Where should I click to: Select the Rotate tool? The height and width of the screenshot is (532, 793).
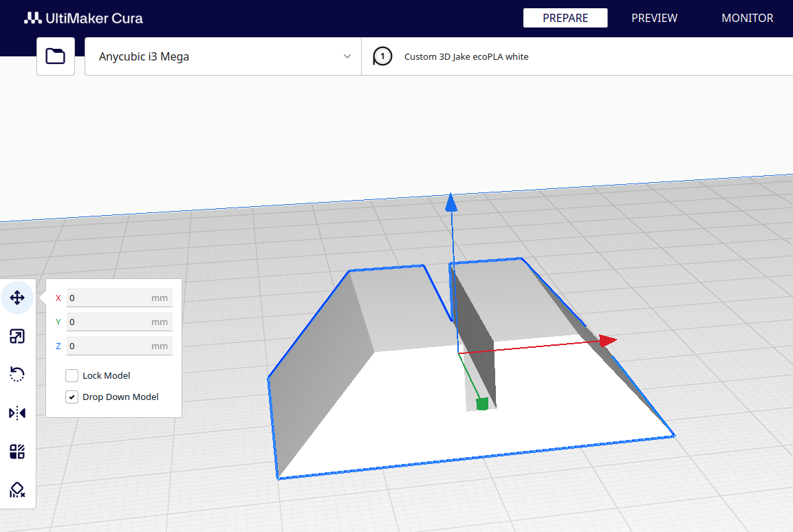[17, 374]
